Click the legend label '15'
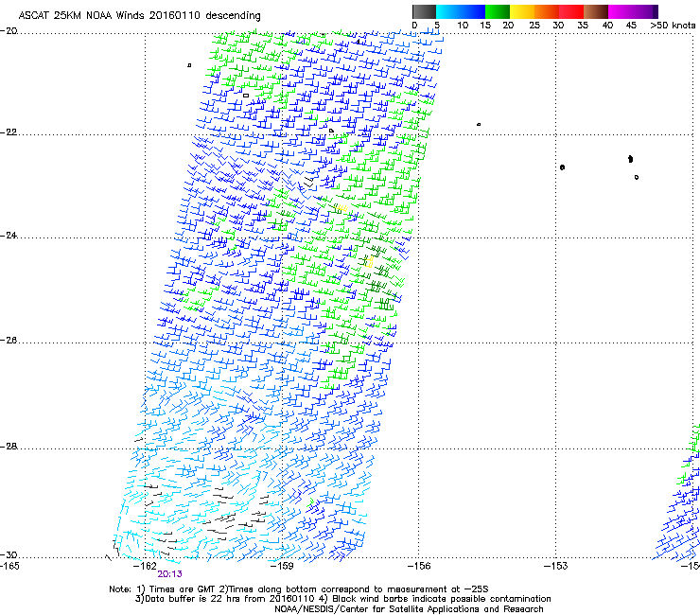The height and width of the screenshot is (615, 700). click(x=485, y=26)
